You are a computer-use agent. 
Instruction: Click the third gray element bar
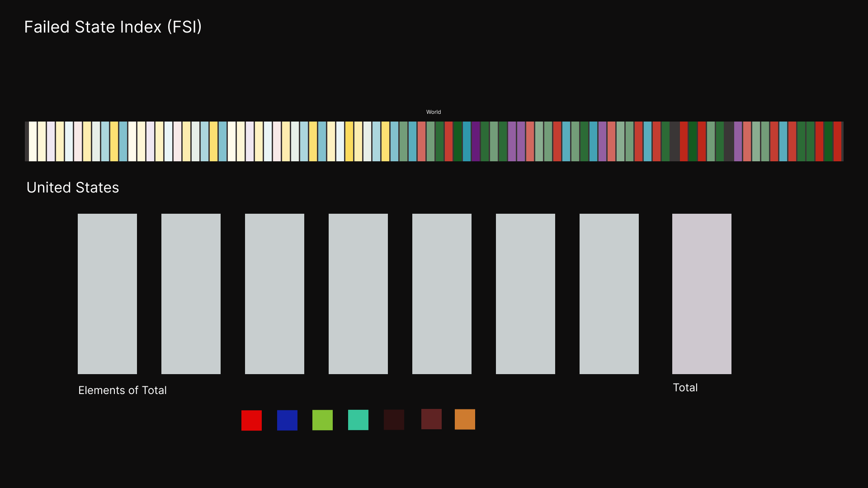point(274,294)
